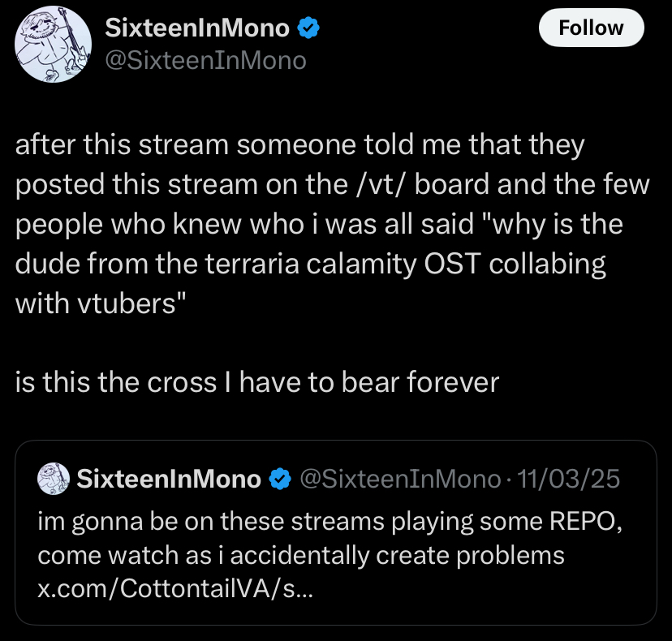Viewport: 672px width, 641px height.
Task: Open SixteenInMono's large profile avatar
Action: [53, 45]
